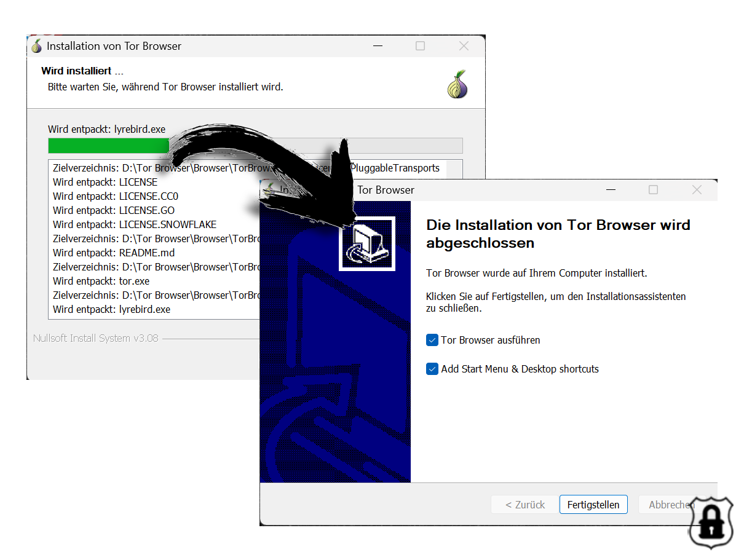This screenshot has width=744, height=560.
Task: Click 'Wird installiert ...' heading
Action: click(82, 71)
